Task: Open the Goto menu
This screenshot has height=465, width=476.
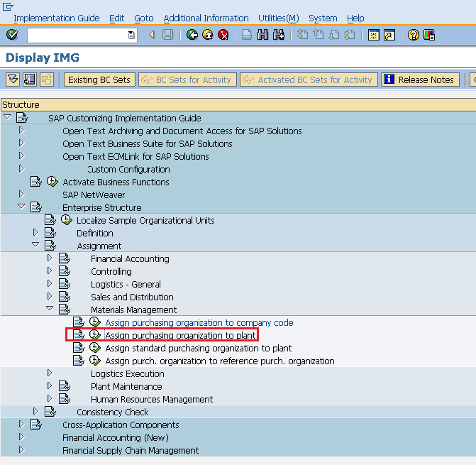Action: click(143, 18)
